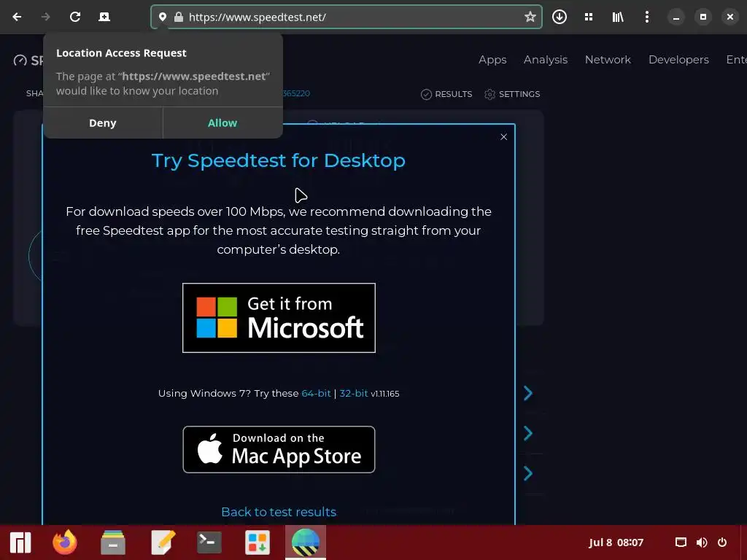
Task: Click the Try Speedtest for Desktop heading
Action: click(279, 161)
